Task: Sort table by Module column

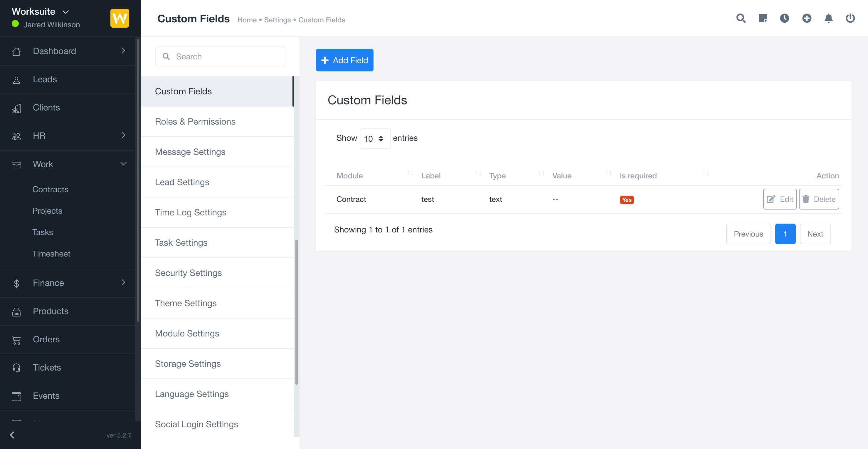Action: pyautogui.click(x=349, y=176)
